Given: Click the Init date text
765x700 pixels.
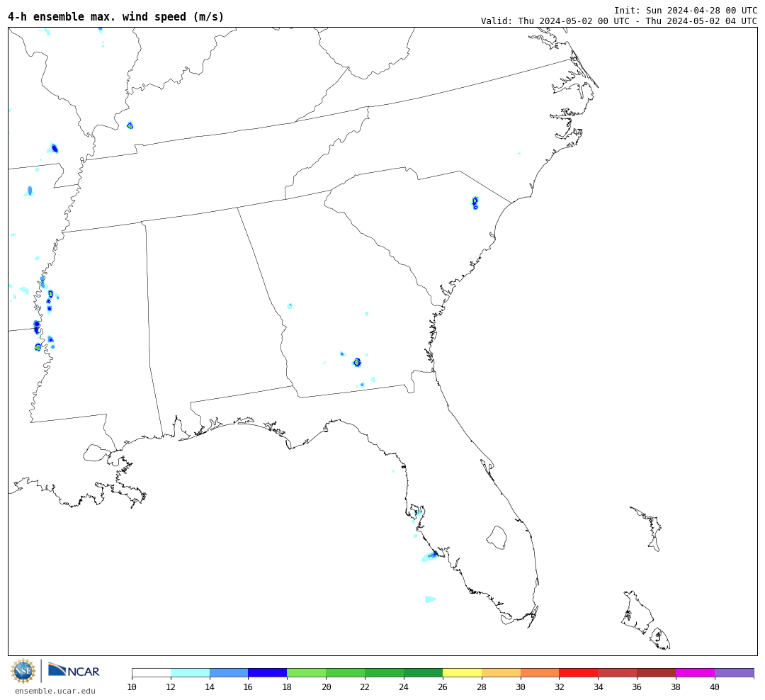Looking at the screenshot, I should (686, 10).
